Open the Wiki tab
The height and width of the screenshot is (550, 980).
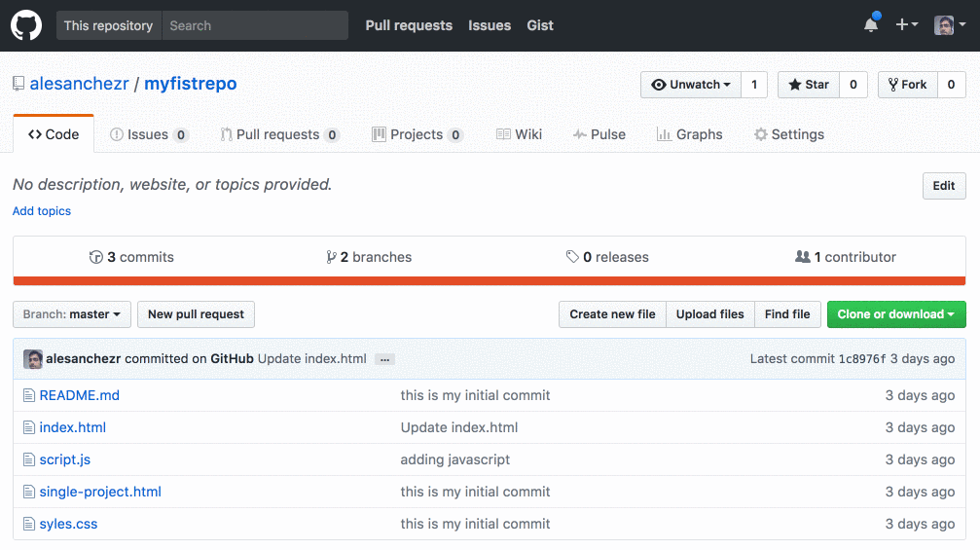click(520, 134)
